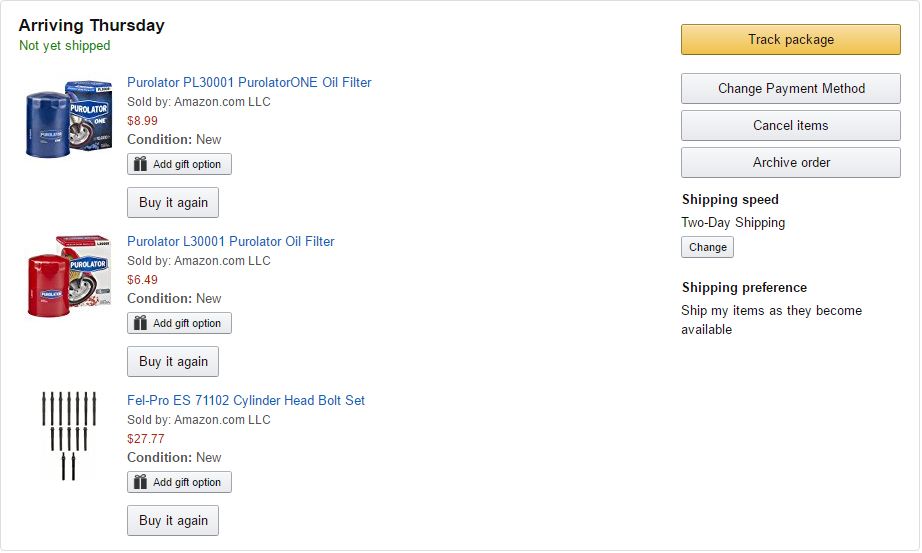922x553 pixels.
Task: Buy the Fel-Pro bolt set again
Action: point(173,521)
